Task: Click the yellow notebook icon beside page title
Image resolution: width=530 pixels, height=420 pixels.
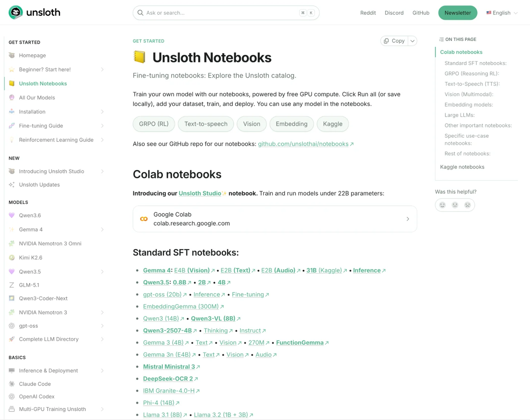Action: pyautogui.click(x=139, y=57)
